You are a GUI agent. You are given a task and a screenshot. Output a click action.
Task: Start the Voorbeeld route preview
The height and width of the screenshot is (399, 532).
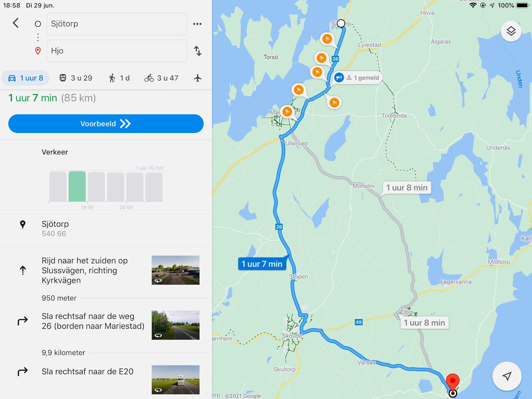106,124
